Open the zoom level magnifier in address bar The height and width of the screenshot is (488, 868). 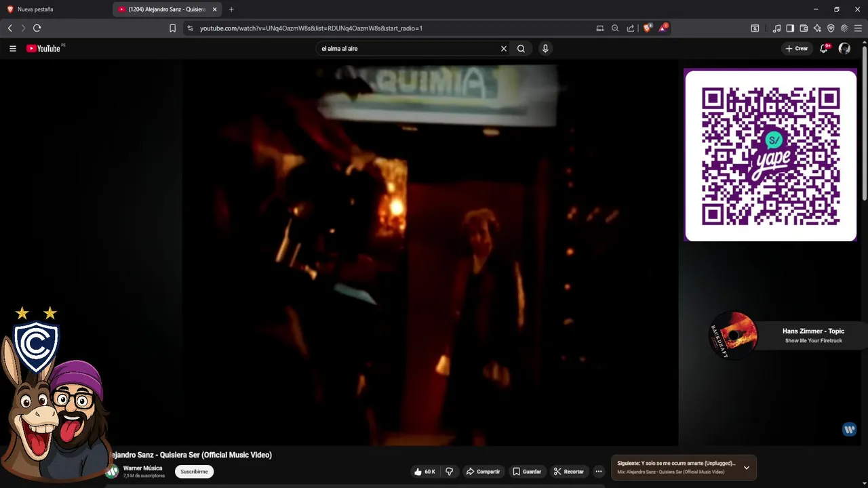(x=615, y=28)
